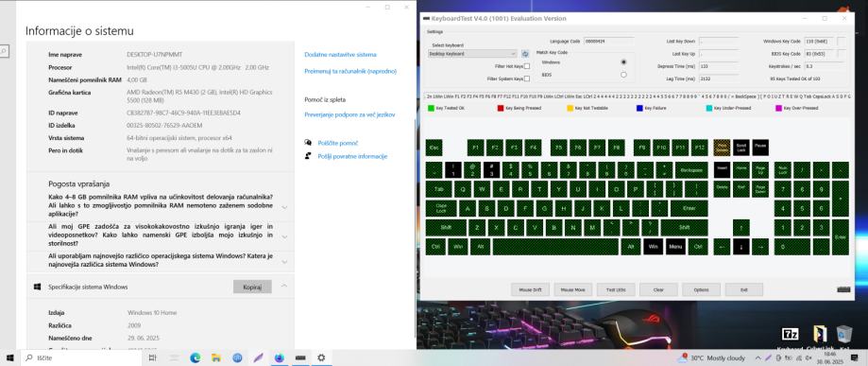Viewport: 868px width, 366px height.
Task: Enable the Filter System Keys checkbox
Action: [526, 78]
